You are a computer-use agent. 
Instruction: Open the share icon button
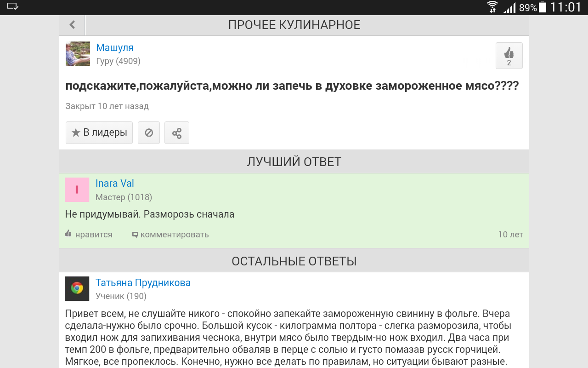(177, 133)
